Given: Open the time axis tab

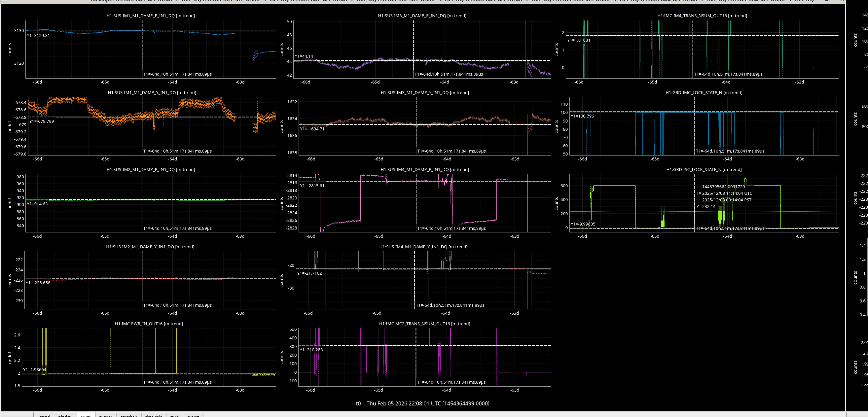Looking at the screenshot, I should tap(154, 415).
